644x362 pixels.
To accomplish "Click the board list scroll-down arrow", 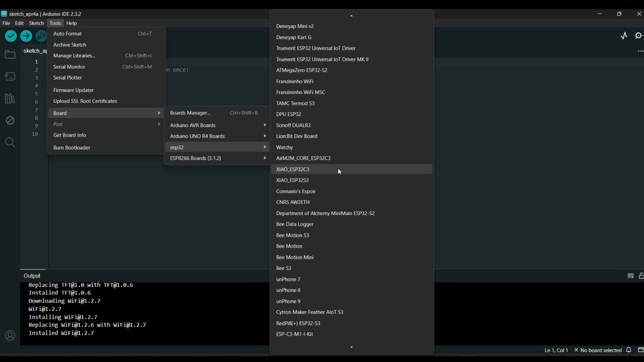I will click(x=351, y=347).
